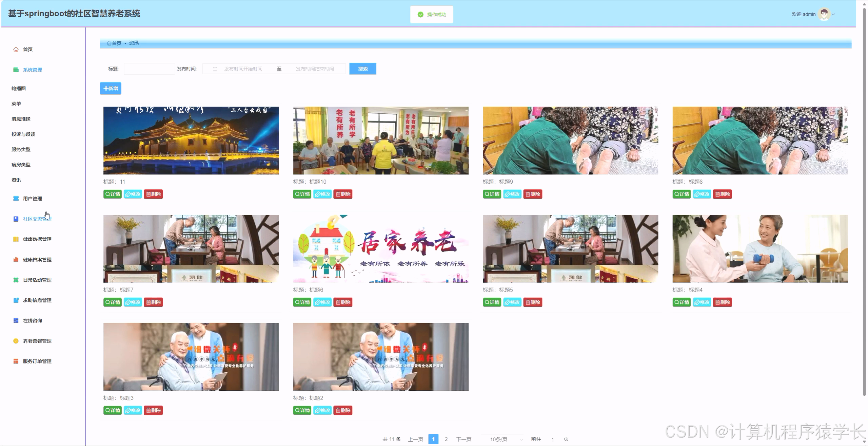Click the 服务订单管理 icon
This screenshot has height=446, width=868.
click(16, 361)
